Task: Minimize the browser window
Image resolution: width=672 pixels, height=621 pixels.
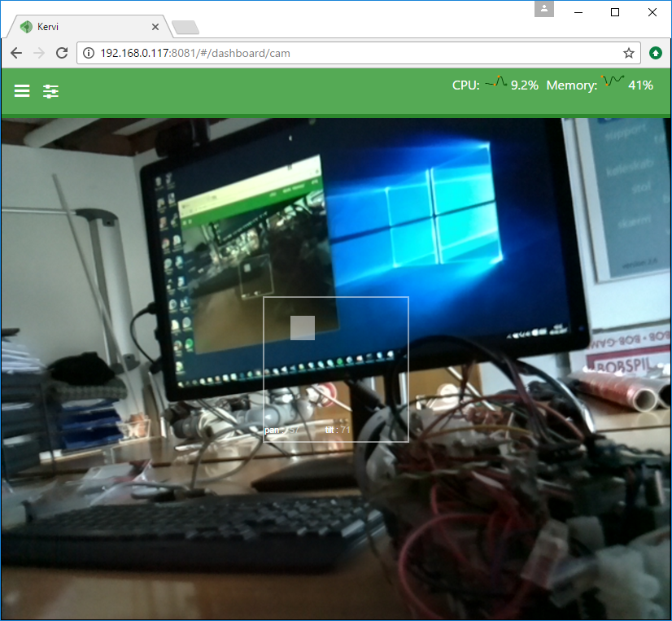Action: tap(578, 12)
